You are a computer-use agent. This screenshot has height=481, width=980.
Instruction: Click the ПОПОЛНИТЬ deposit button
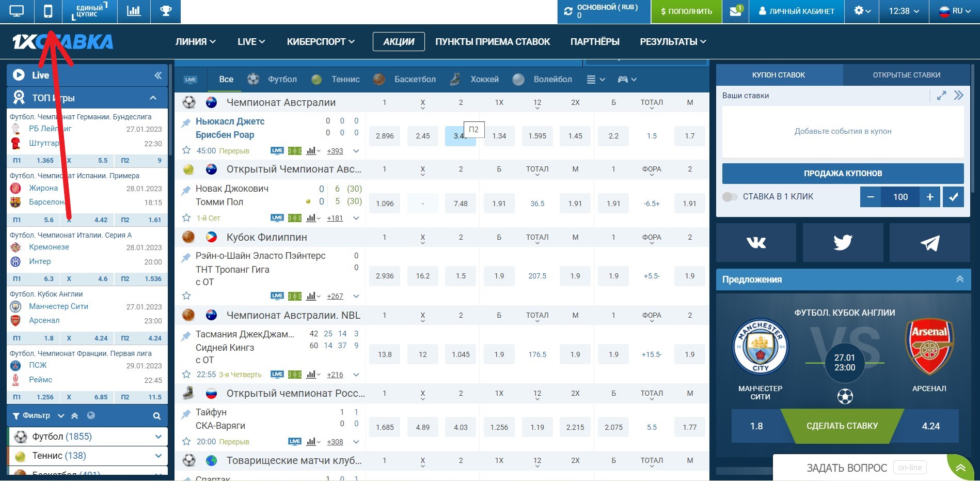(686, 11)
